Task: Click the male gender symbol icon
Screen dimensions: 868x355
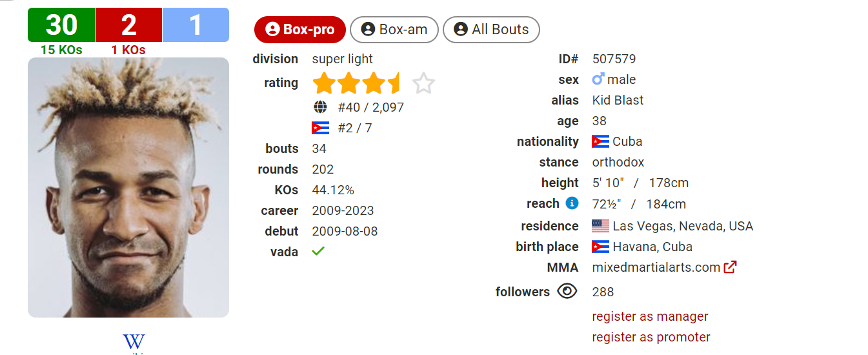Action: point(598,79)
